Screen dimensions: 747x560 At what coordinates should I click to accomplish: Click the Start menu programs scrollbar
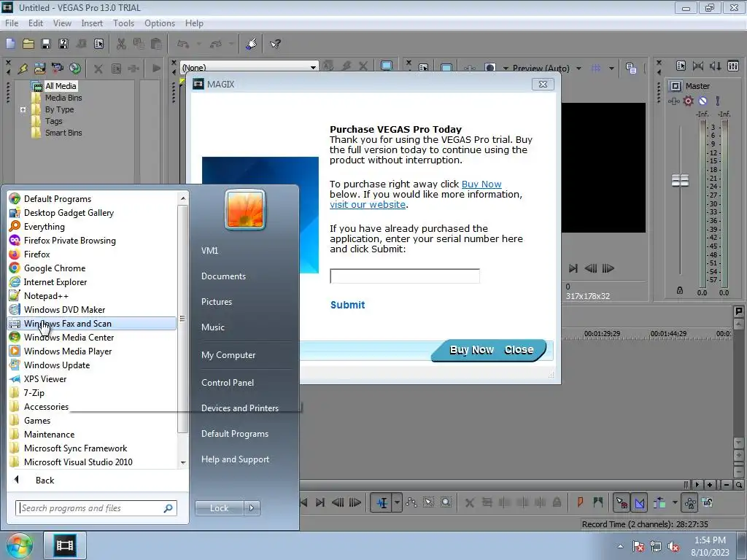(x=182, y=319)
